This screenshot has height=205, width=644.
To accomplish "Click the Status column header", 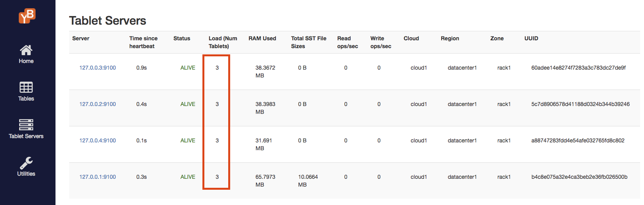I will click(x=182, y=38).
